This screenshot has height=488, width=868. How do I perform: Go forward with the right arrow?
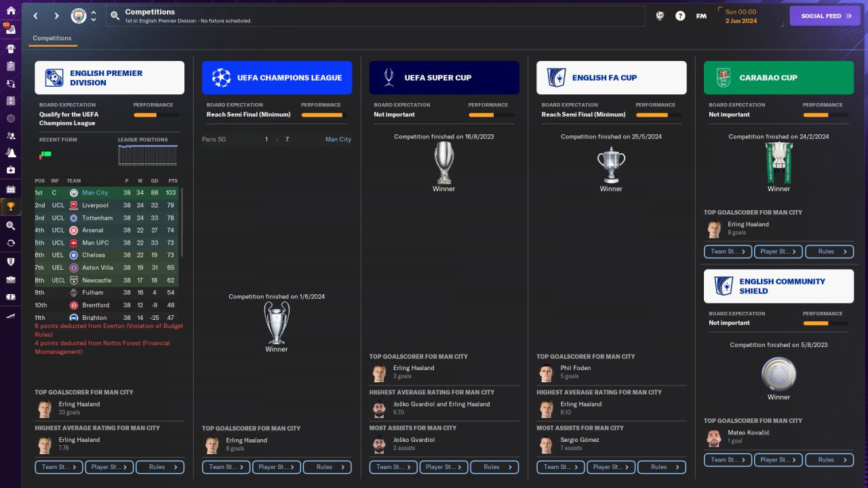[x=56, y=16]
